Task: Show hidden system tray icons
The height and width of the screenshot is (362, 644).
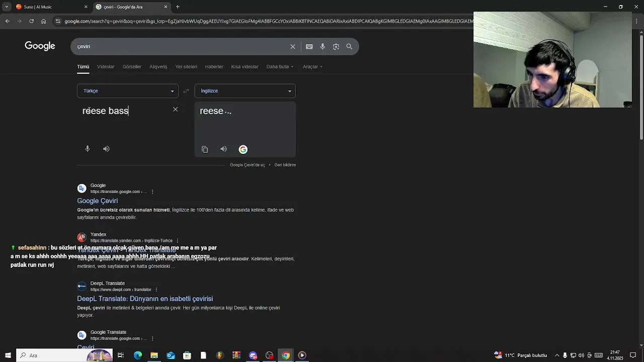Action: [556, 355]
